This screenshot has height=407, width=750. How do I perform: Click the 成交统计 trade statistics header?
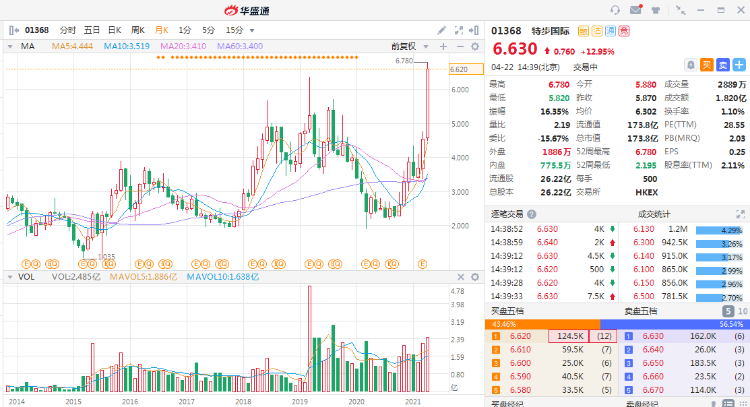pyautogui.click(x=654, y=214)
